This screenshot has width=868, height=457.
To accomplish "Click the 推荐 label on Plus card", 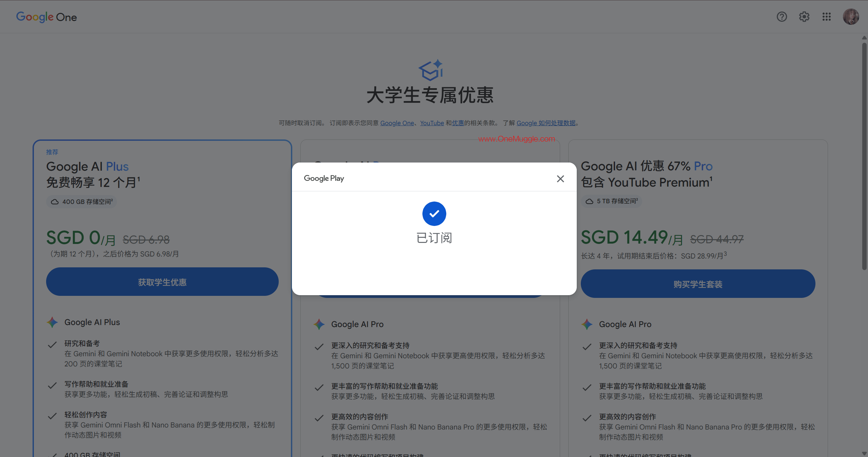I will click(x=52, y=152).
